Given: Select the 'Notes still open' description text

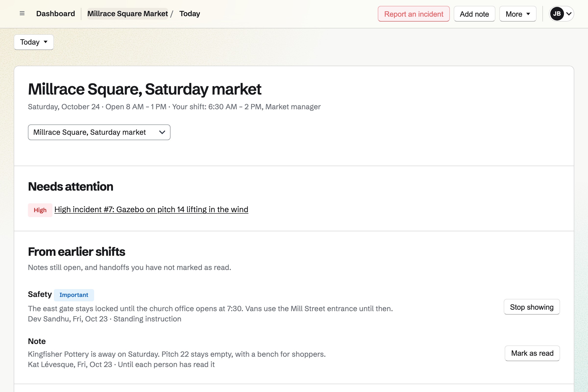Looking at the screenshot, I should pyautogui.click(x=130, y=267).
